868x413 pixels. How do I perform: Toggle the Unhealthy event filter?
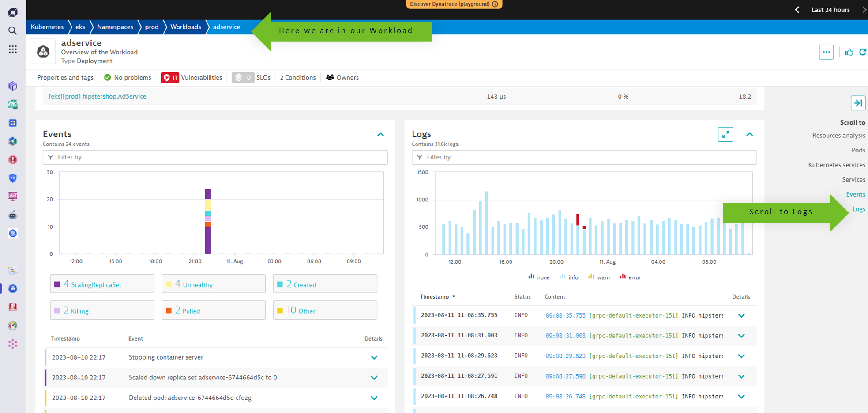click(x=214, y=284)
